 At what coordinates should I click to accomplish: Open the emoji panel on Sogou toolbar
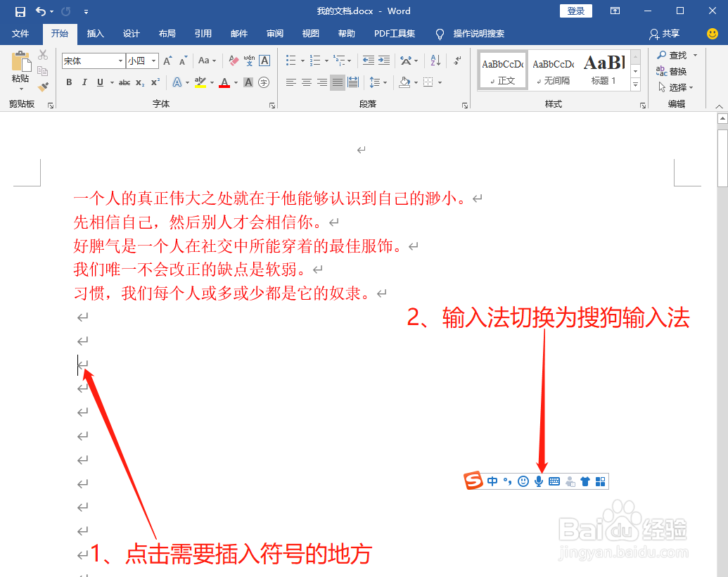pos(523,481)
